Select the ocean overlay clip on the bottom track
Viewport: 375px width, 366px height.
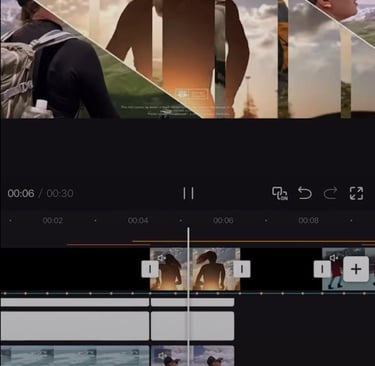[x=75, y=356]
